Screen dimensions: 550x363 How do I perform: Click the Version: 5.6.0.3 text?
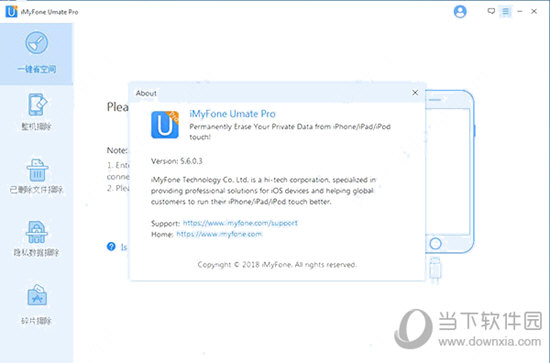(176, 161)
